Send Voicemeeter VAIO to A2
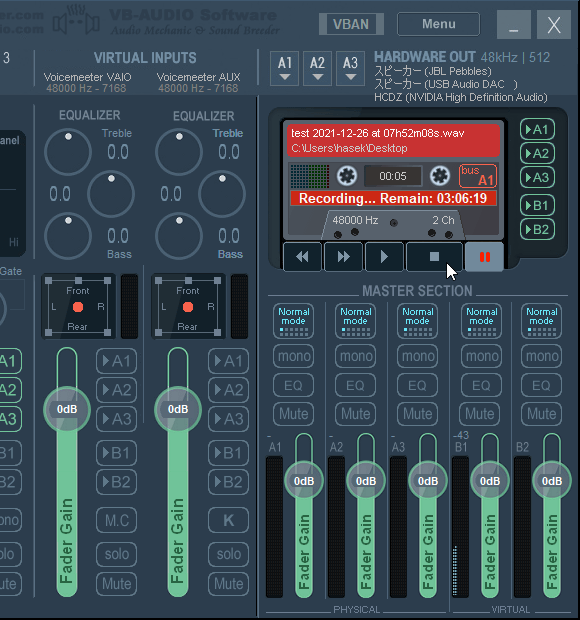This screenshot has width=580, height=620. coord(117,390)
